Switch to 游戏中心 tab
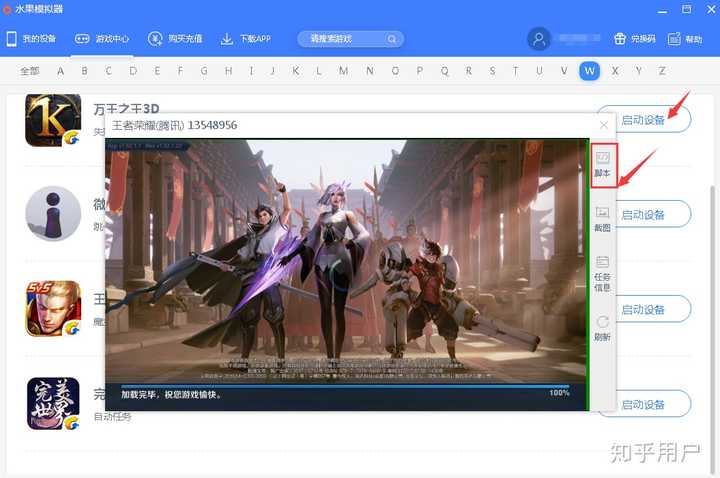720x478 pixels. pos(102,39)
